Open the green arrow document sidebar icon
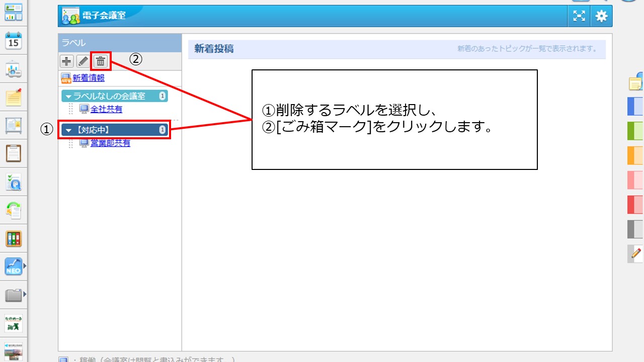Screen dimensions: 644x362 (x=14, y=210)
